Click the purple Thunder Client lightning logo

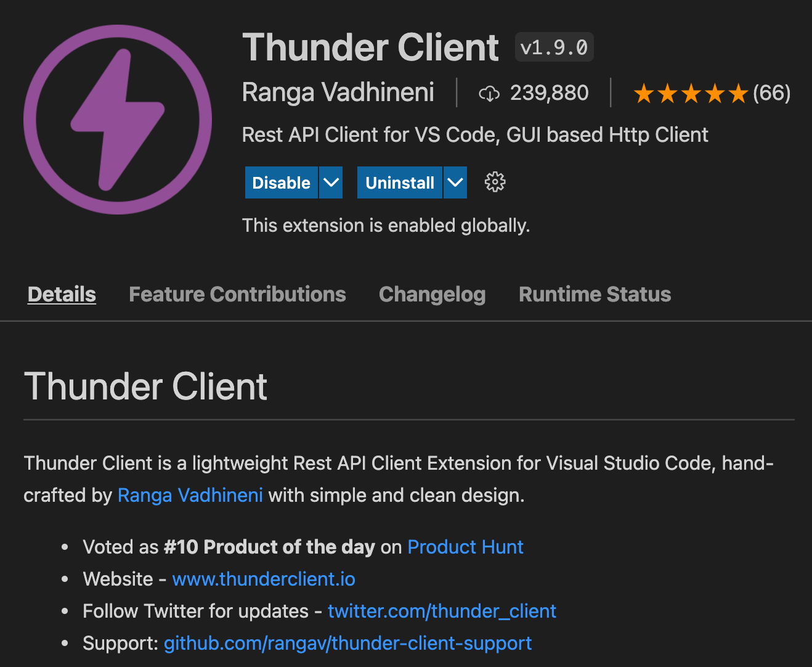coord(118,120)
